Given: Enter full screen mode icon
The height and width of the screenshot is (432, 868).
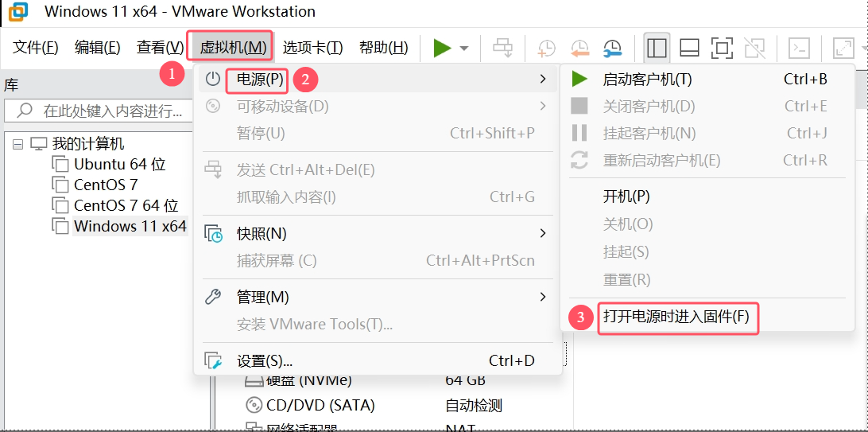Looking at the screenshot, I should click(x=722, y=48).
